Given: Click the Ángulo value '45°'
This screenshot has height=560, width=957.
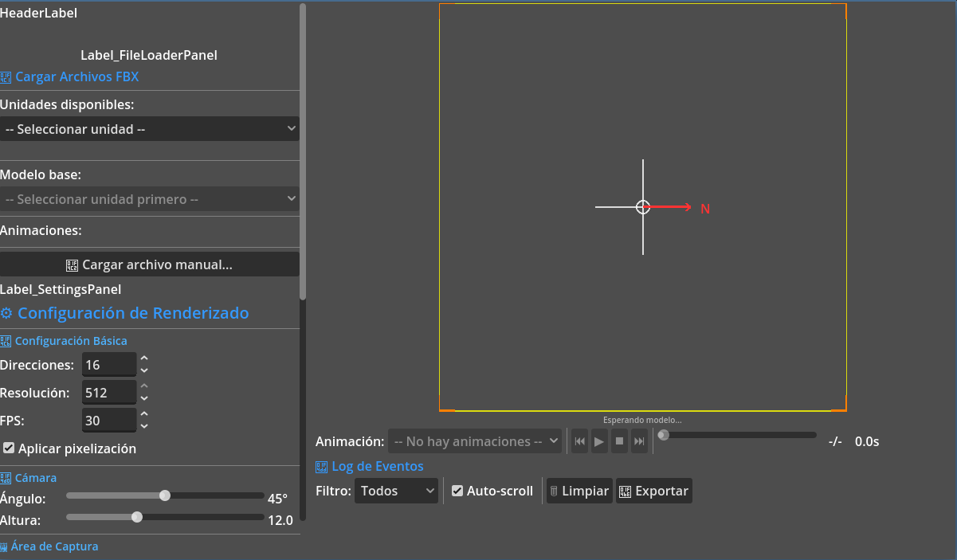Looking at the screenshot, I should click(277, 499).
